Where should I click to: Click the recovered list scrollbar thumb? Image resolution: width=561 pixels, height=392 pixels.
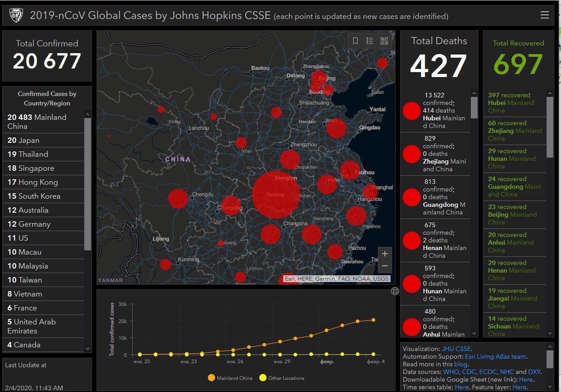(x=550, y=127)
